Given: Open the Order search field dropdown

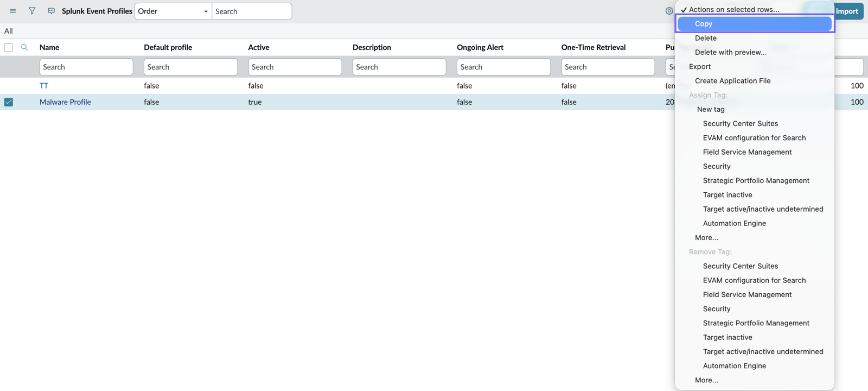Looking at the screenshot, I should coord(173,11).
